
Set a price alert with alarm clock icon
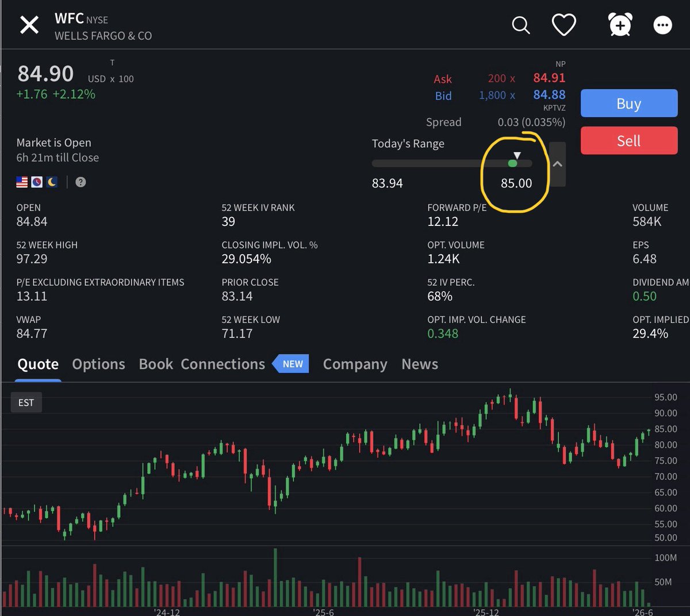pos(620,25)
